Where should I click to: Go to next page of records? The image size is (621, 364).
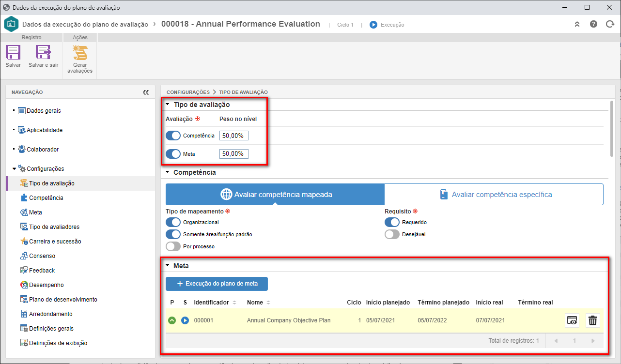coord(592,341)
